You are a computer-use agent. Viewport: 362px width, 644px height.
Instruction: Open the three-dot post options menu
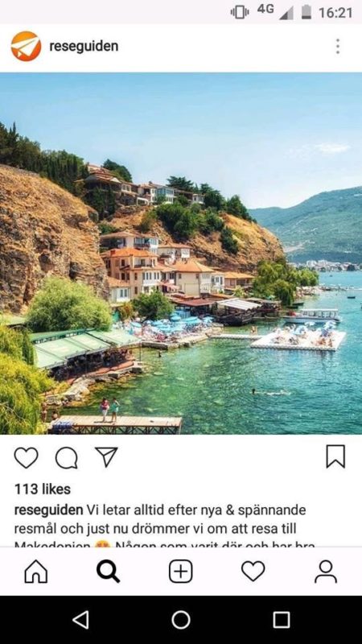(x=337, y=47)
